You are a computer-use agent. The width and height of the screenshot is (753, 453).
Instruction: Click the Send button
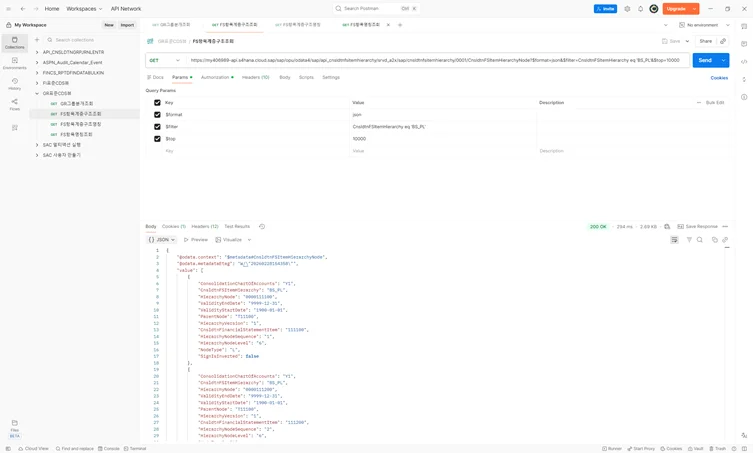[x=705, y=60]
